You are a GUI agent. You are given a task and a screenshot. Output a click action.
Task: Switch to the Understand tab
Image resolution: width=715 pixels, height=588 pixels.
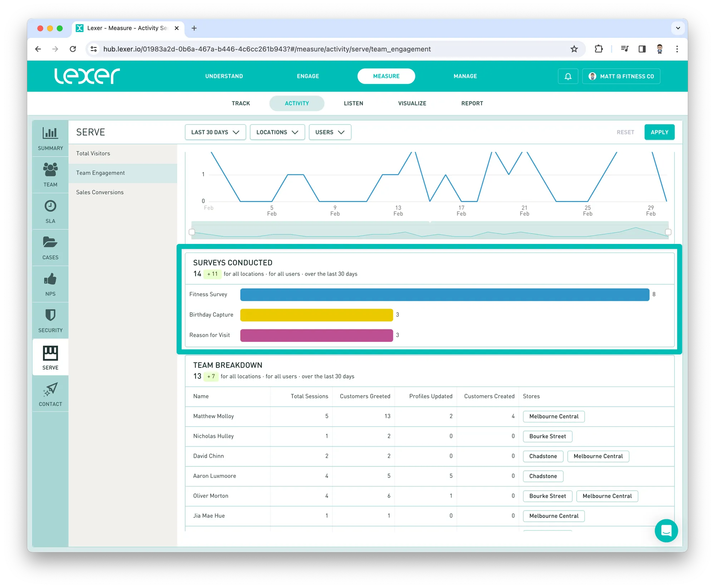[x=224, y=76]
